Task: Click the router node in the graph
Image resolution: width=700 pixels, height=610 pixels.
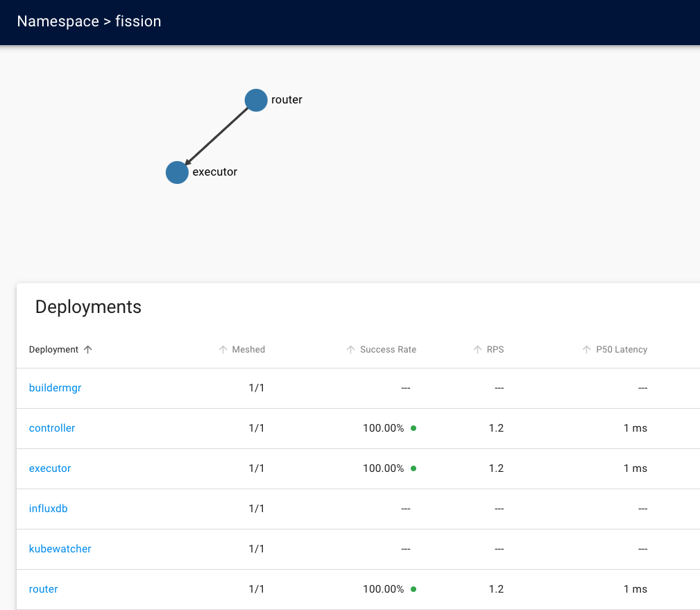Action: point(256,100)
